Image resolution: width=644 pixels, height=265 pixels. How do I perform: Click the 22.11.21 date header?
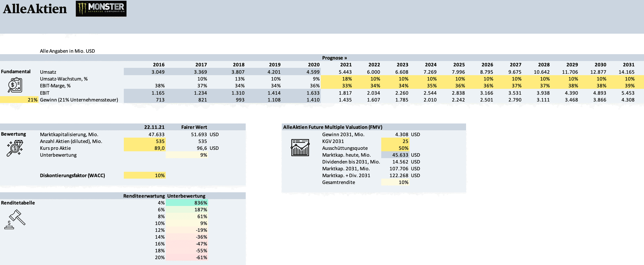154,127
